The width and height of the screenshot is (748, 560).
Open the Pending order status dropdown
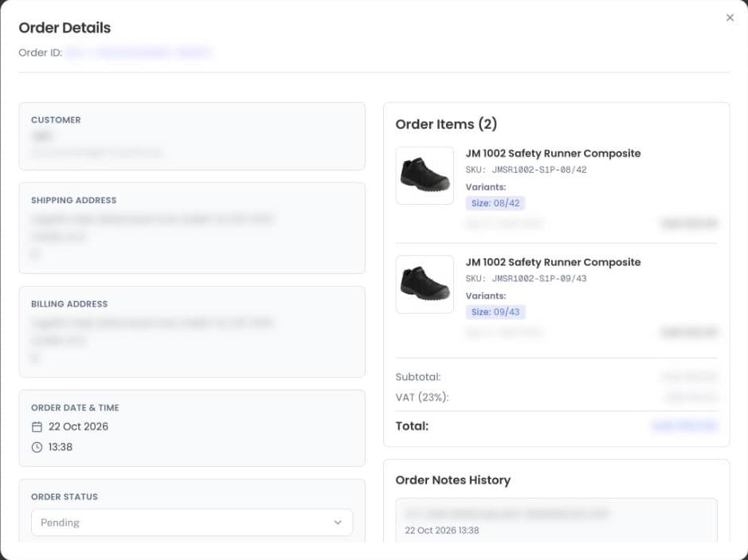(192, 523)
